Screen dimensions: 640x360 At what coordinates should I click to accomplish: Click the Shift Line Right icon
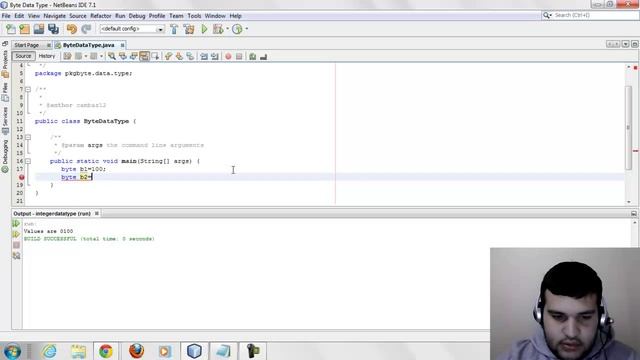215,56
